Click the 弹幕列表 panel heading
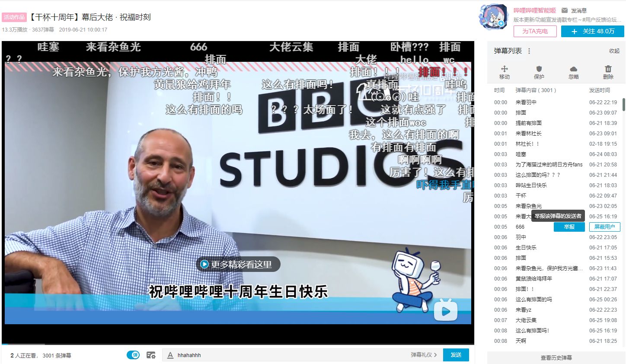The height and width of the screenshot is (364, 626). pyautogui.click(x=508, y=51)
